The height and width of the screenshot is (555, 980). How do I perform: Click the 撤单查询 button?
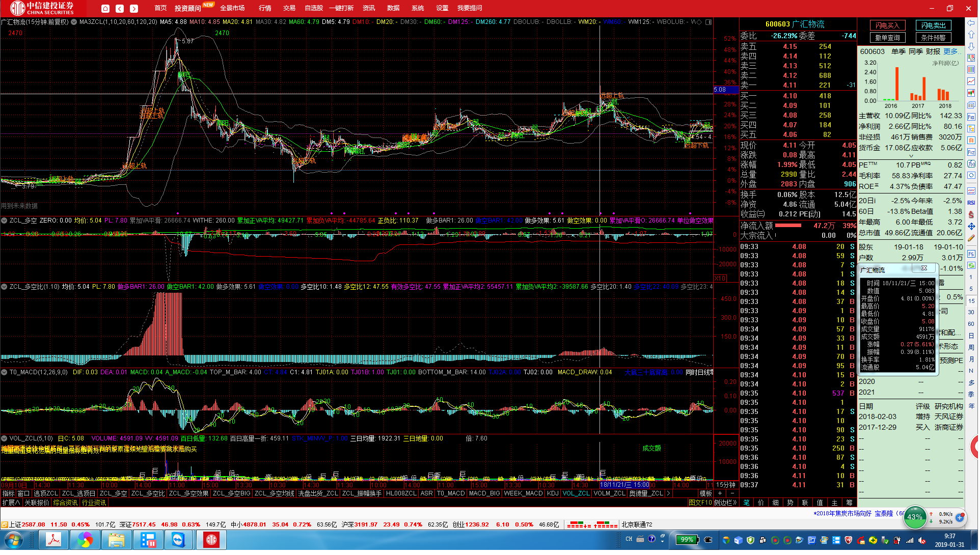tap(887, 38)
